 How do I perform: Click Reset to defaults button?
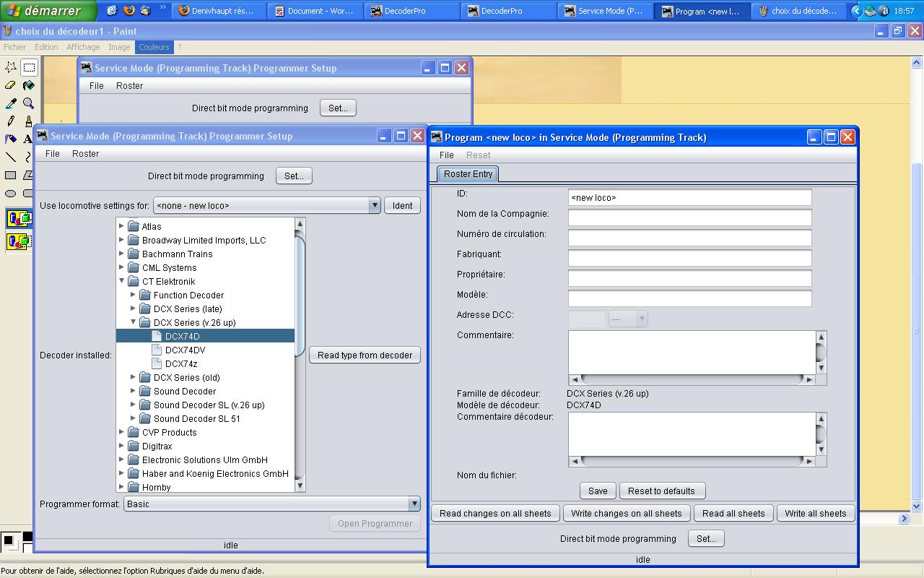click(x=661, y=491)
